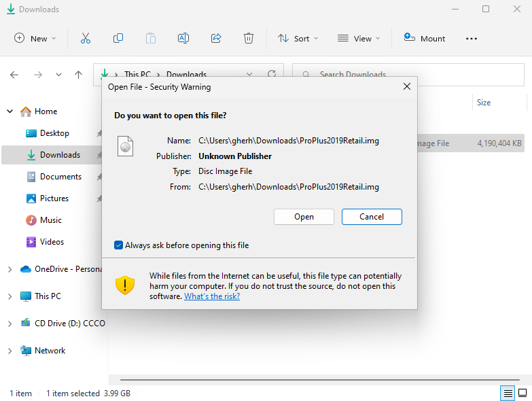This screenshot has height=401, width=532.
Task: Open the Sort dropdown menu
Action: (298, 39)
